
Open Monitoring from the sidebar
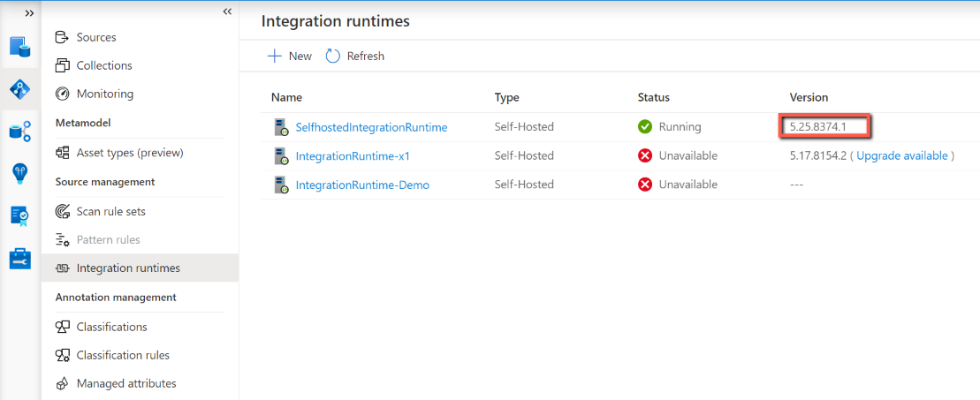point(105,94)
